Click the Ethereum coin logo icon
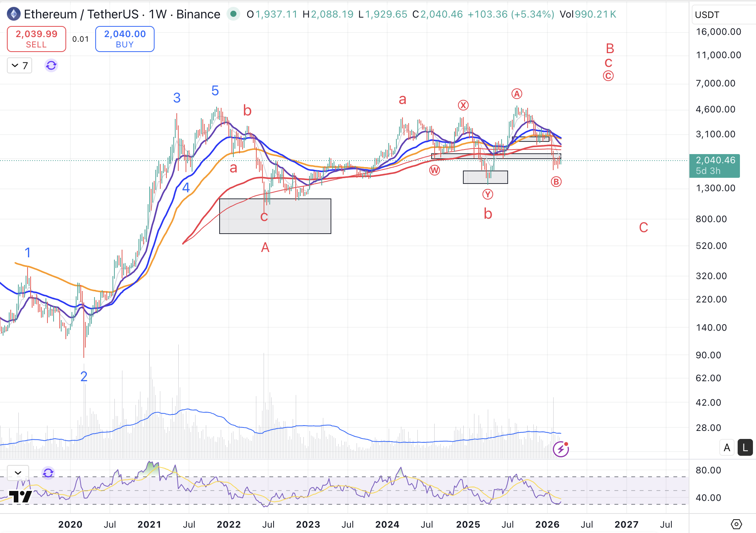The image size is (756, 533). pyautogui.click(x=14, y=14)
